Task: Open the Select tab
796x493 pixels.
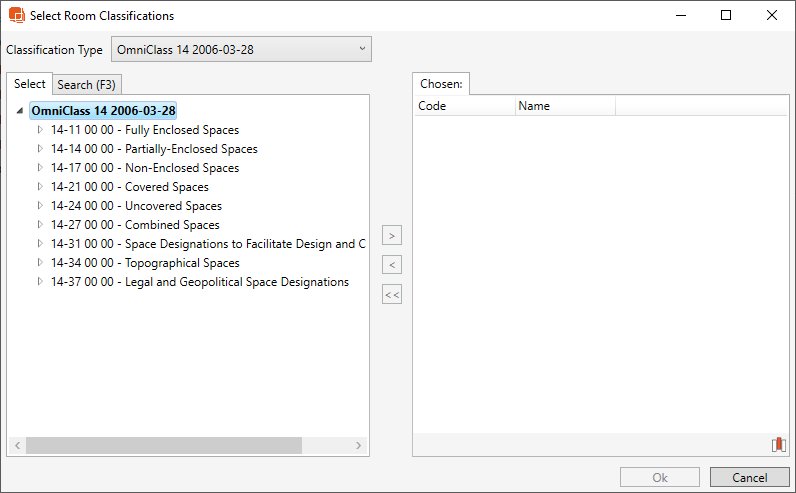Action: click(29, 84)
